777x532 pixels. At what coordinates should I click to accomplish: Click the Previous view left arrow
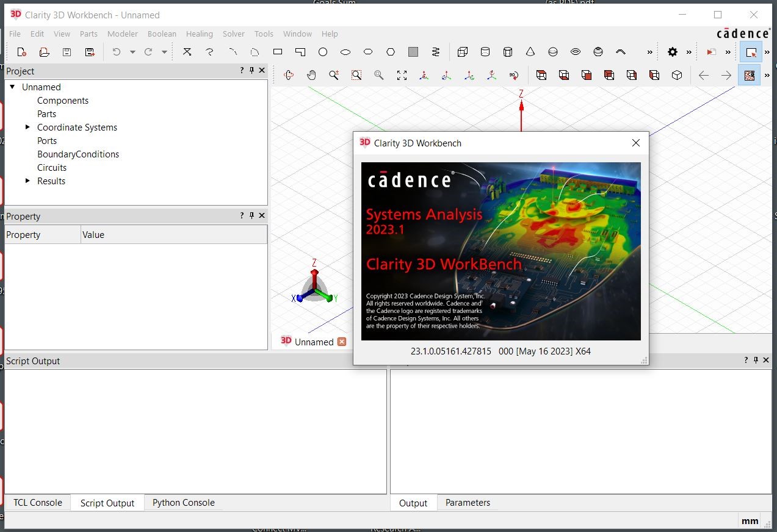pyautogui.click(x=704, y=75)
